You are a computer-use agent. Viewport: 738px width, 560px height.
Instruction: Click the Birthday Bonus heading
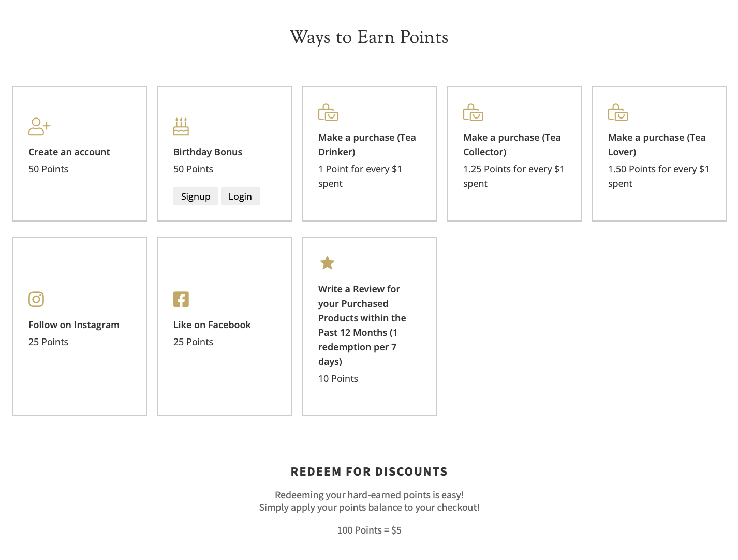pyautogui.click(x=208, y=152)
